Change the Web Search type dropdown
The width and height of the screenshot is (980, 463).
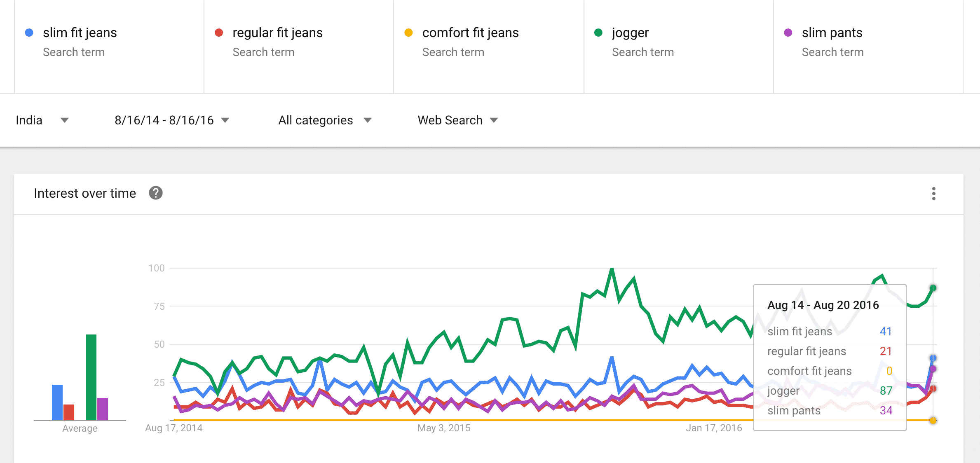457,120
